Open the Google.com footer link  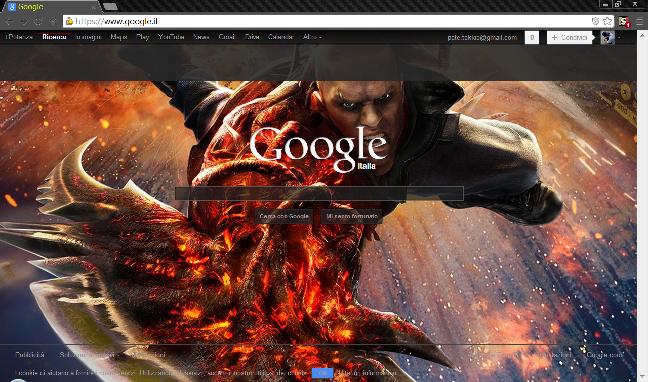[605, 355]
